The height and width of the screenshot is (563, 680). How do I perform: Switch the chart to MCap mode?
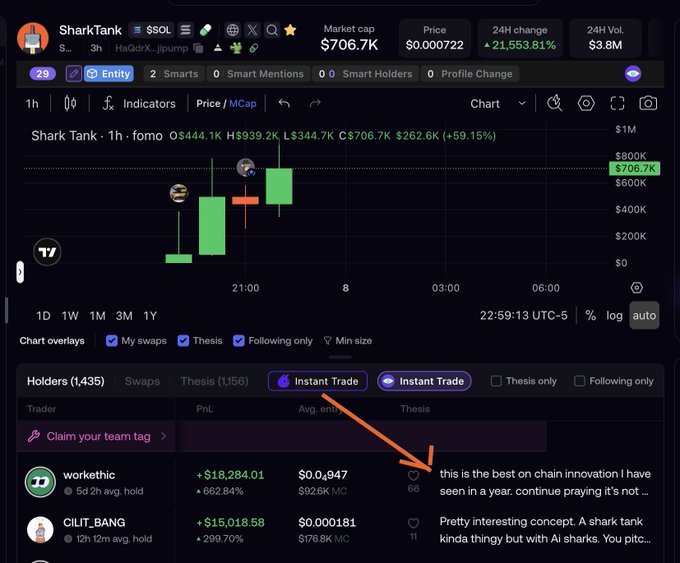click(x=242, y=104)
